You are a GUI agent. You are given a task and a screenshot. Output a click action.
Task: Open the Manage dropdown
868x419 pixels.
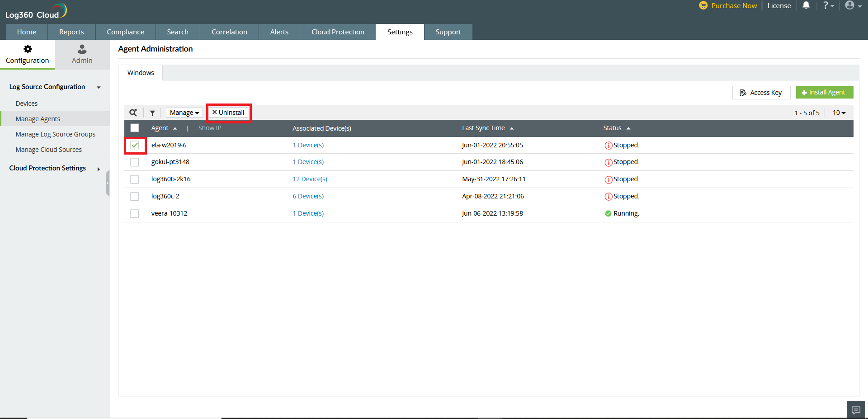coord(184,113)
